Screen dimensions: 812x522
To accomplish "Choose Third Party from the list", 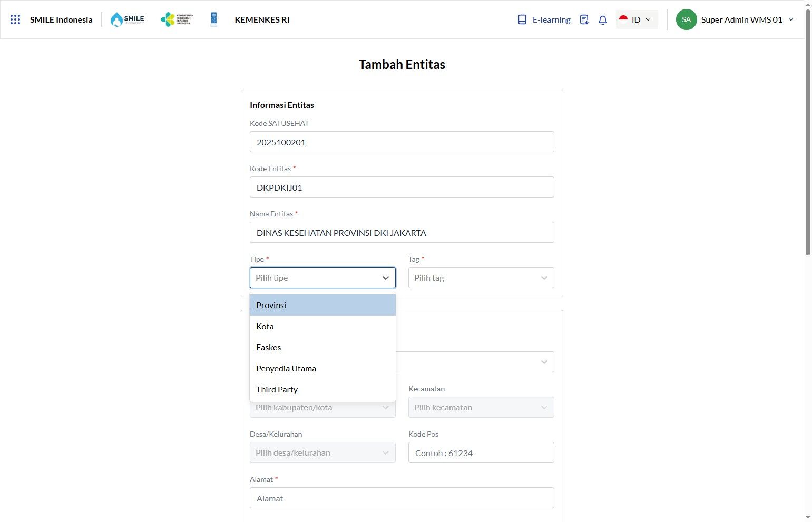I will click(322, 389).
